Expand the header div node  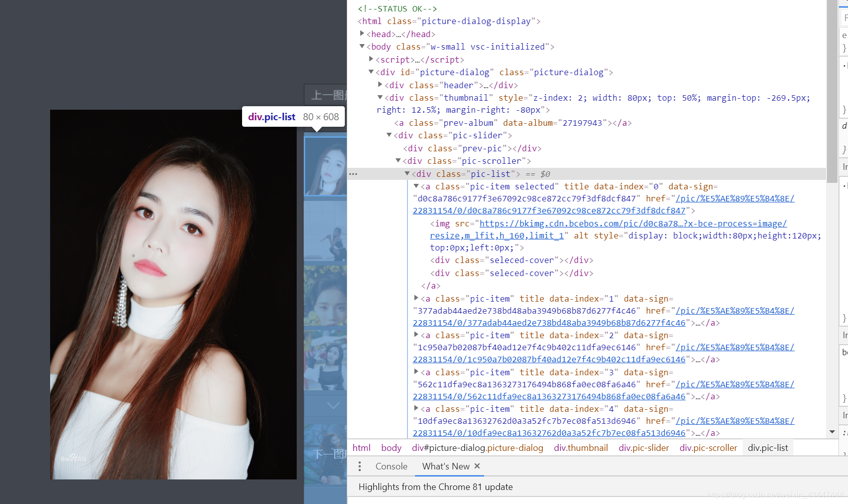pyautogui.click(x=380, y=85)
